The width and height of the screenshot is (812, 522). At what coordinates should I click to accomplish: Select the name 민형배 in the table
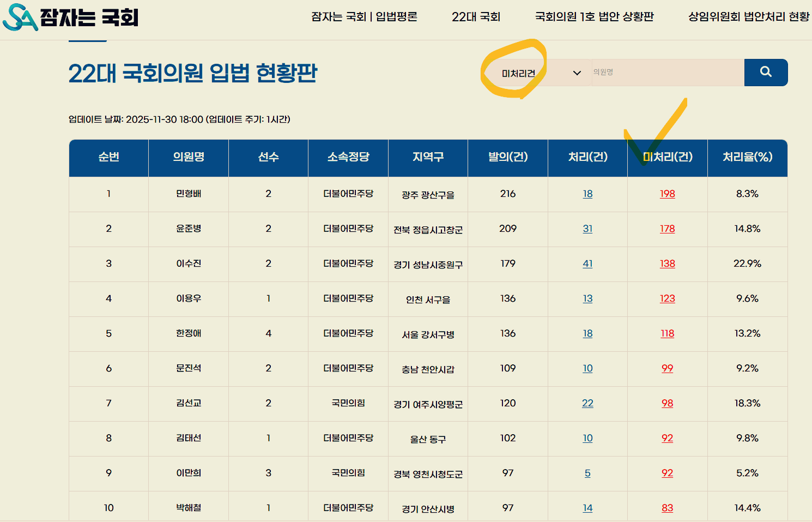click(x=189, y=194)
